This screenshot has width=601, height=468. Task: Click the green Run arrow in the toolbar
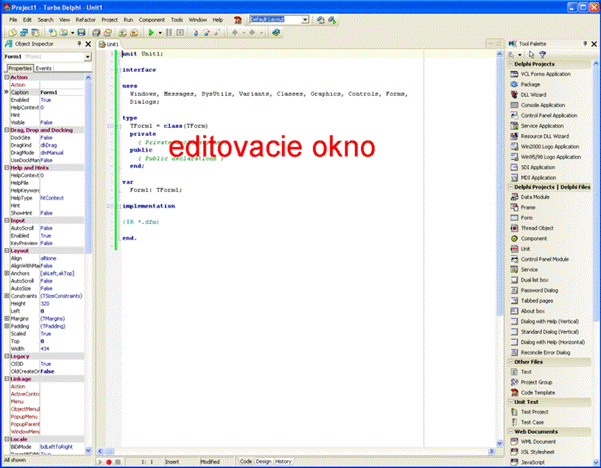coord(151,33)
